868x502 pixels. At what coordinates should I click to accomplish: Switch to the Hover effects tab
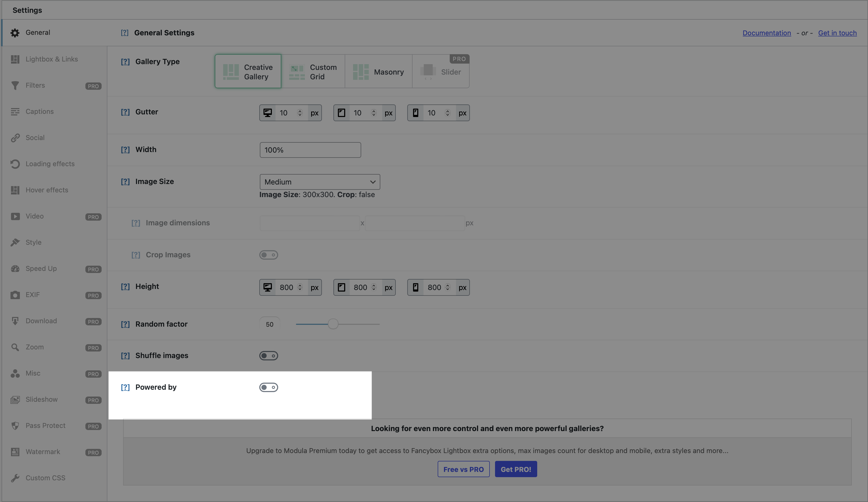pyautogui.click(x=47, y=190)
